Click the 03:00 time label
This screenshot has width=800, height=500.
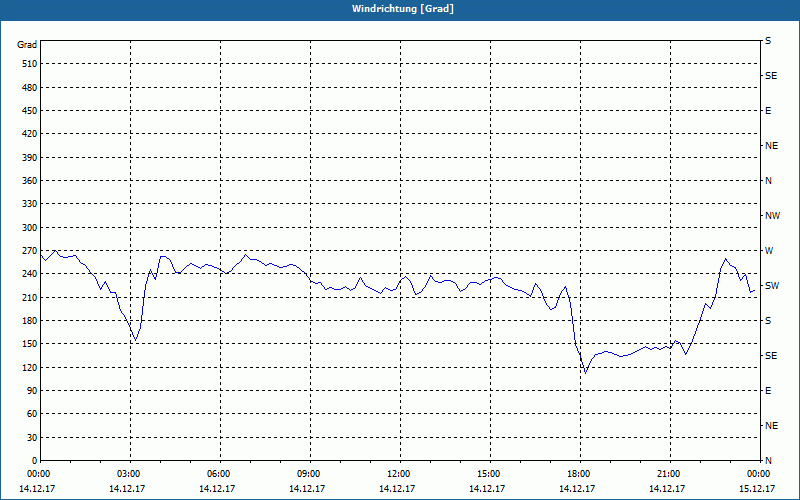point(131,473)
